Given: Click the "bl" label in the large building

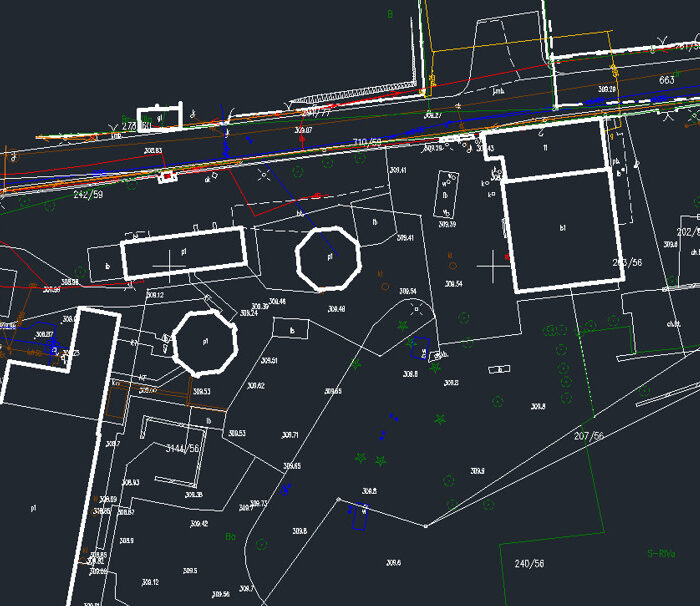Looking at the screenshot, I should tap(562, 228).
